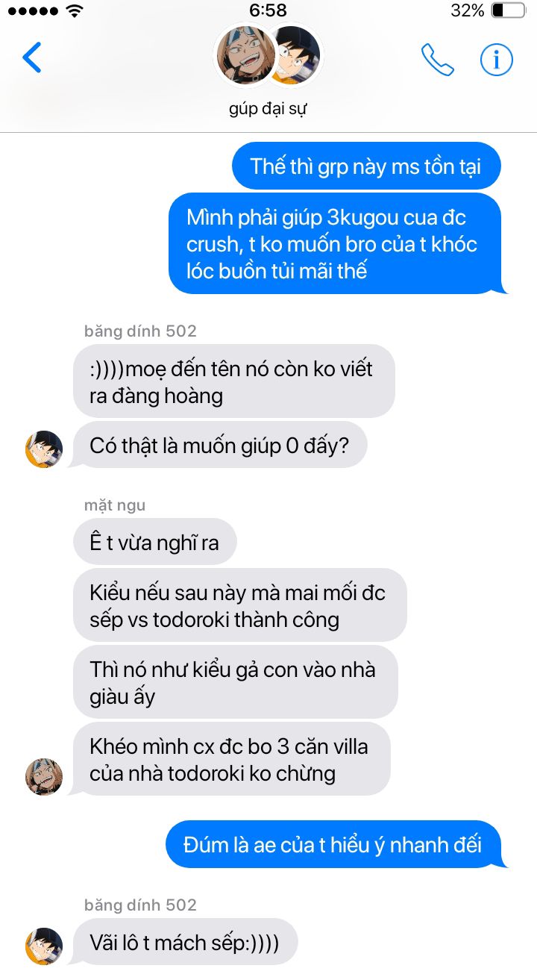Select the message starting 'Mình phải giúp 3kugou'

[336, 243]
